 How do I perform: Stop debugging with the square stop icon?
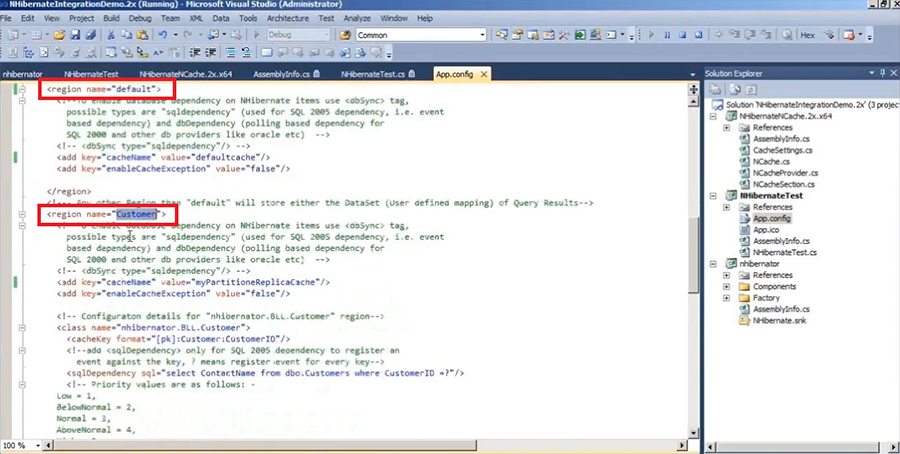point(682,35)
